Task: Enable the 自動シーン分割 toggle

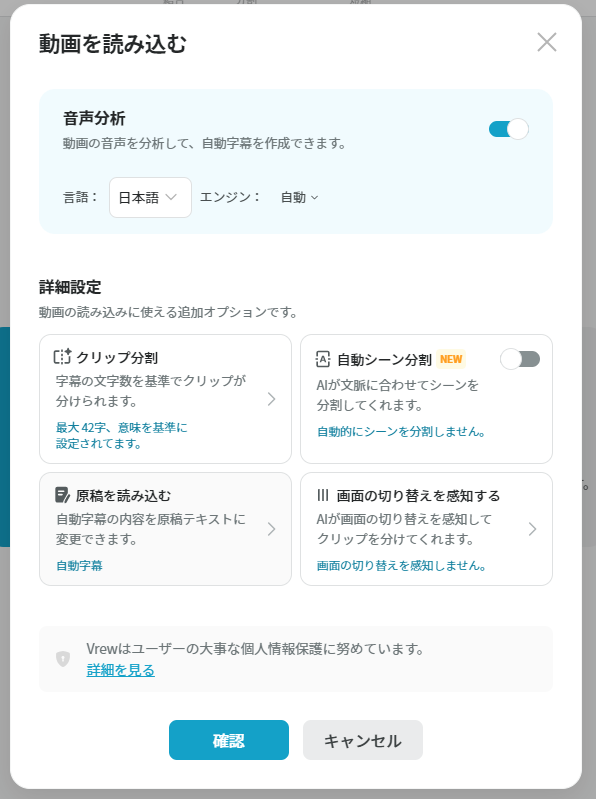Action: point(520,359)
